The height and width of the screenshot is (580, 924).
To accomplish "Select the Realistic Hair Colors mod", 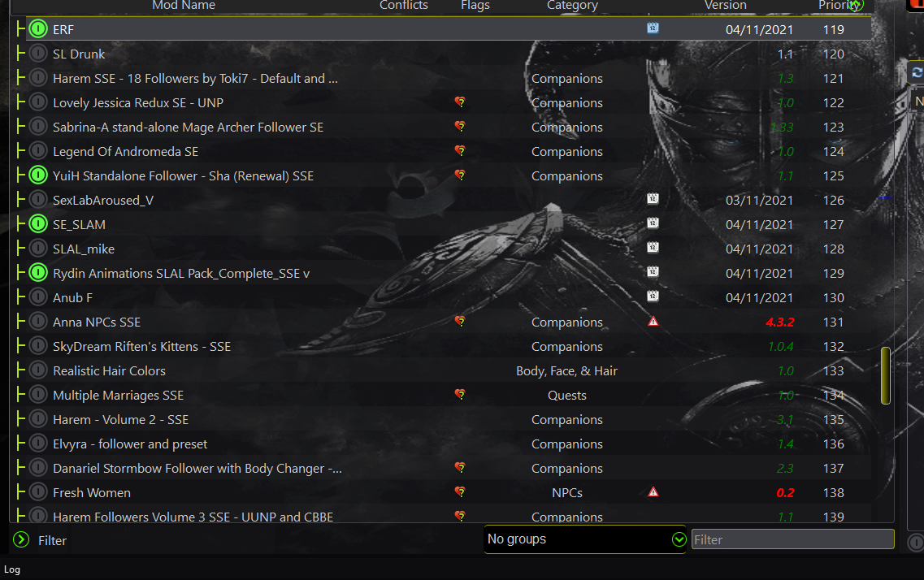I will pyautogui.click(x=109, y=370).
